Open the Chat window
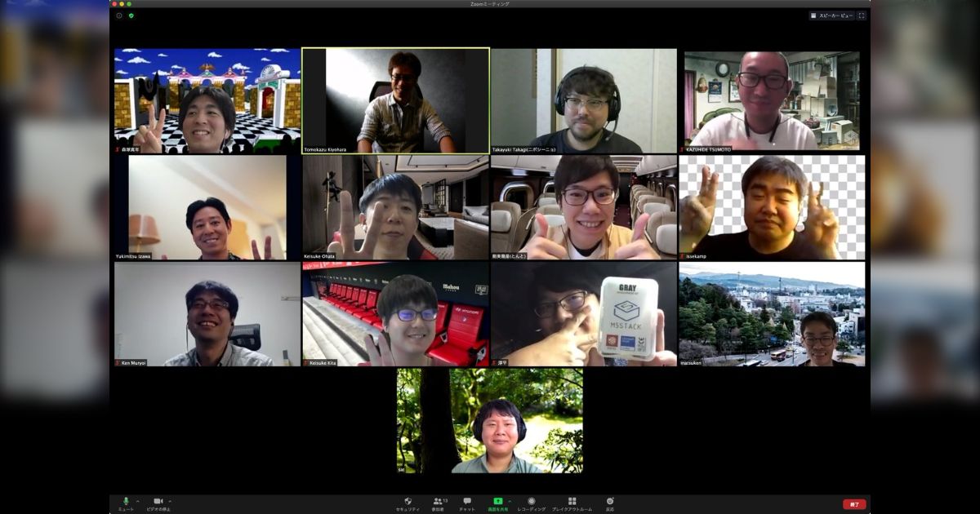Viewport: 980px width, 514px height. (466, 502)
